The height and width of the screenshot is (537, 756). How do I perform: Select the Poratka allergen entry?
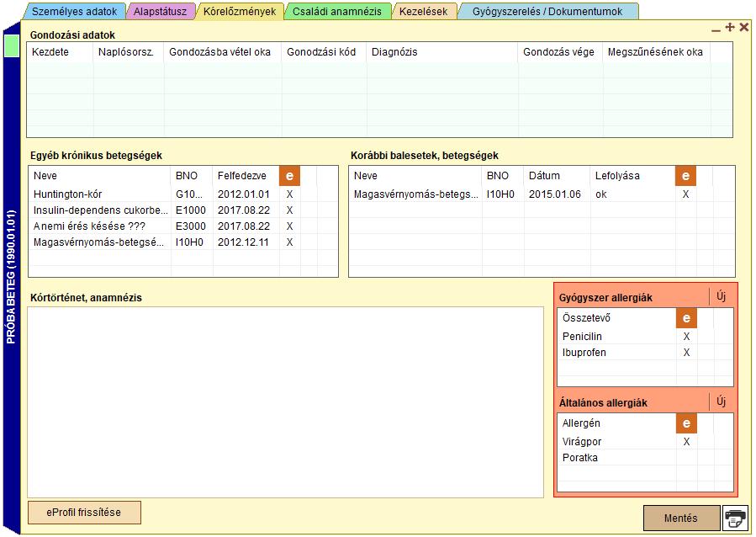pyautogui.click(x=579, y=458)
